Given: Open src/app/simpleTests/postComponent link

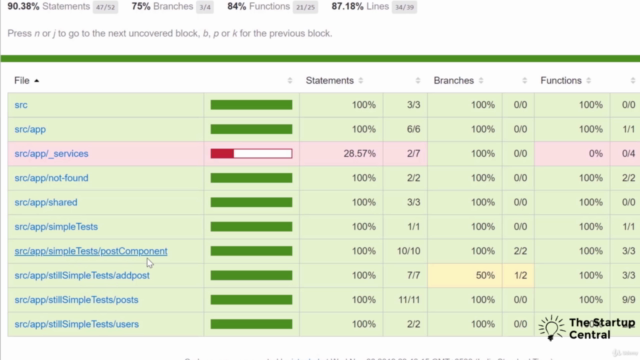Looking at the screenshot, I should (x=91, y=251).
